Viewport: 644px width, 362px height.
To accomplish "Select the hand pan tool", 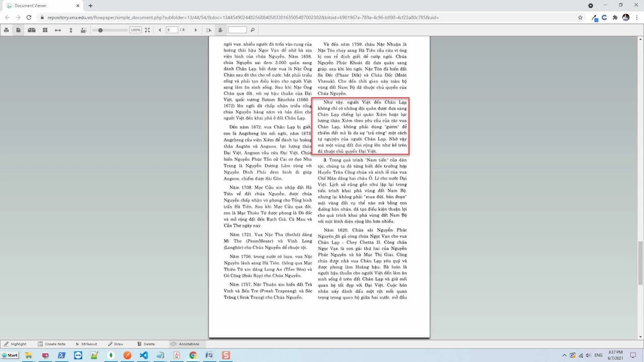I will [x=221, y=30].
